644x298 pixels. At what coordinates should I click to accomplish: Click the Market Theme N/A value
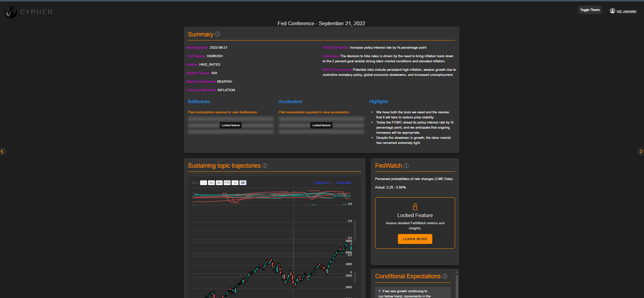pyautogui.click(x=214, y=73)
